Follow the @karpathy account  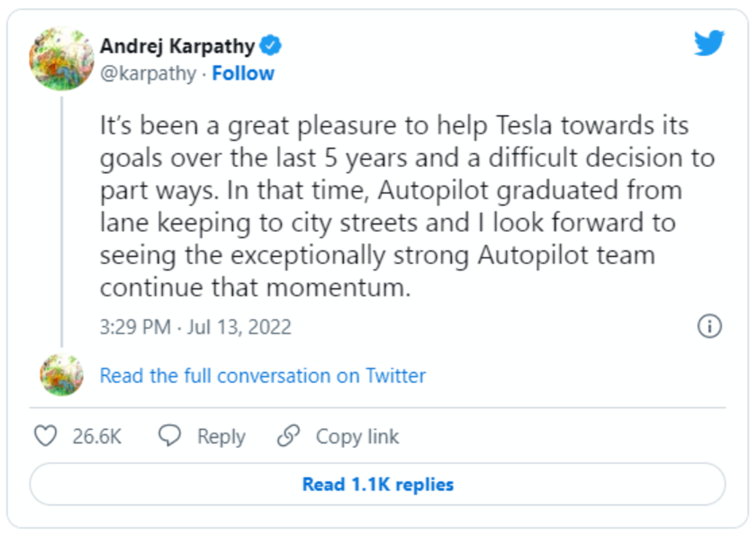point(243,73)
